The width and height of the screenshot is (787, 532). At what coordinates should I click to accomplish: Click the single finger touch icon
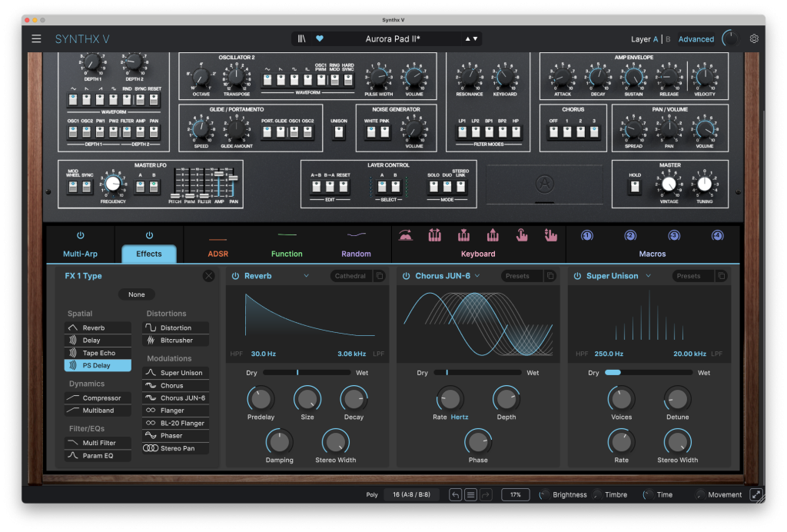point(522,235)
